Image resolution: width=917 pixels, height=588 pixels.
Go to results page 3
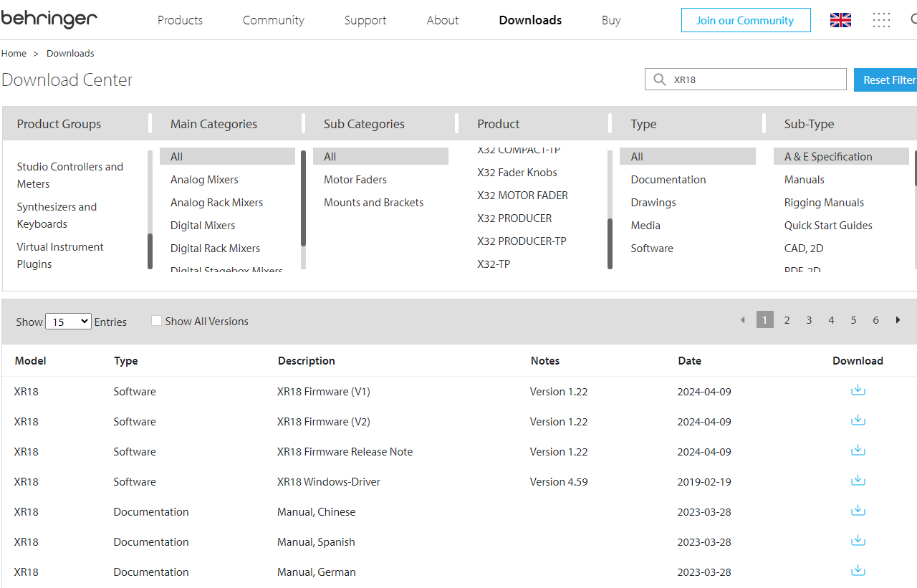[809, 320]
